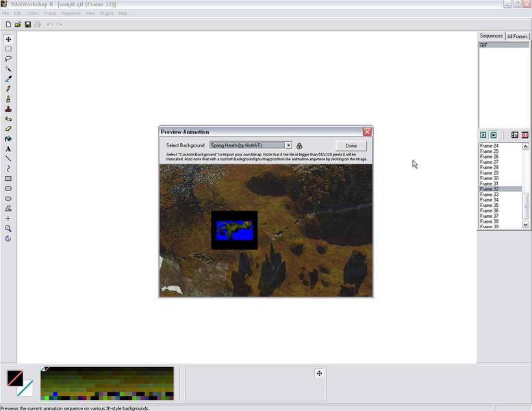This screenshot has width=532, height=411.
Task: Select the Pencil drawing tool
Action: (x=8, y=88)
